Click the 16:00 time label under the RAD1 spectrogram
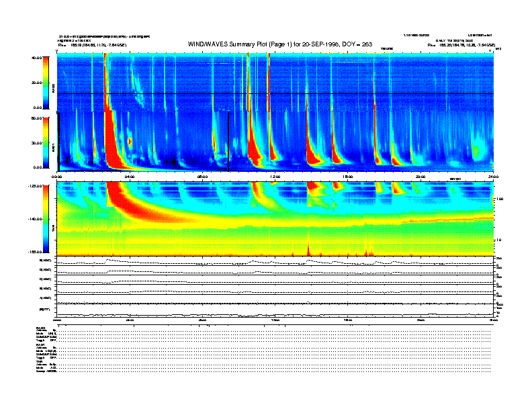Viewport: 532px width, 411px height. [347, 177]
